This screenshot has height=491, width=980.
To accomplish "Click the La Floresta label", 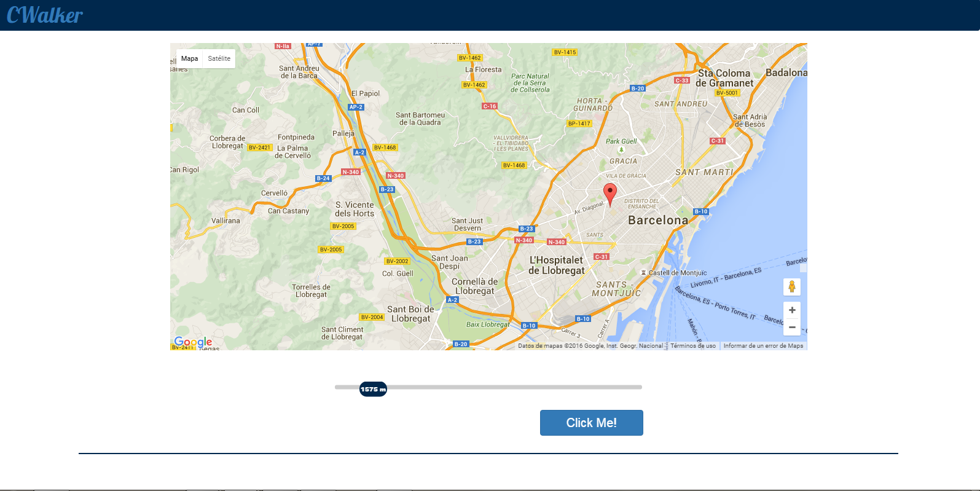I will pyautogui.click(x=483, y=69).
